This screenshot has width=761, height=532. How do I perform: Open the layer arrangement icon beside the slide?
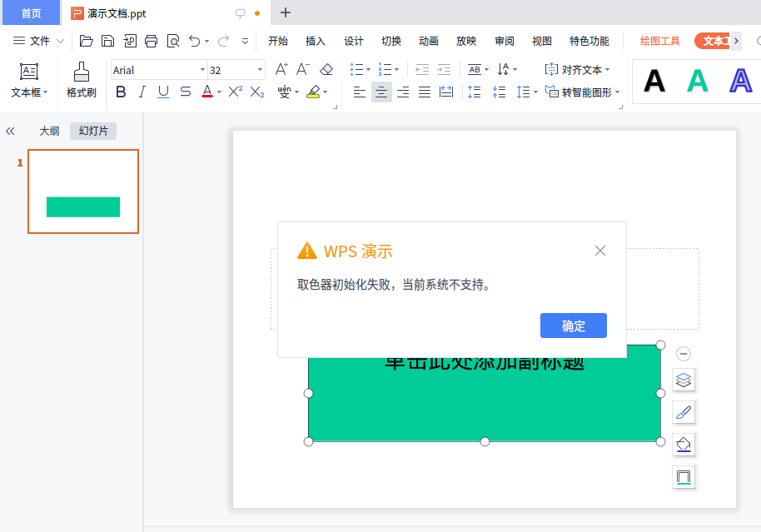pyautogui.click(x=684, y=380)
